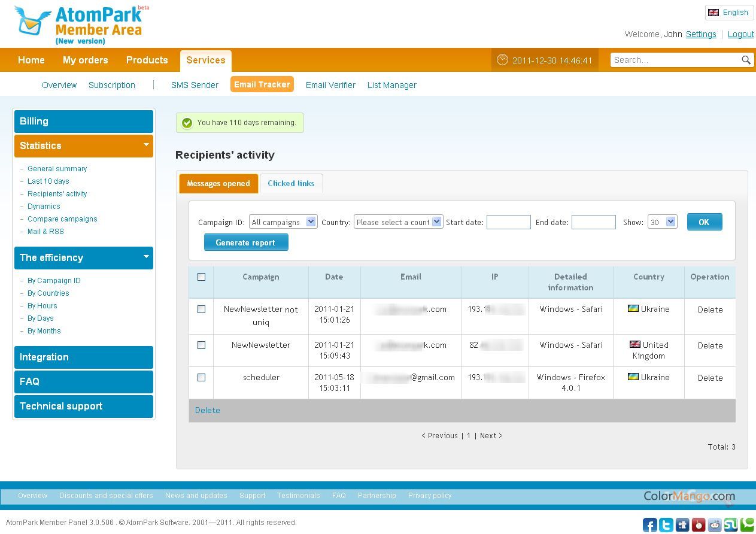Check the select-all checkbox in the table header
Viewport: 756px width, 534px height.
(x=201, y=277)
